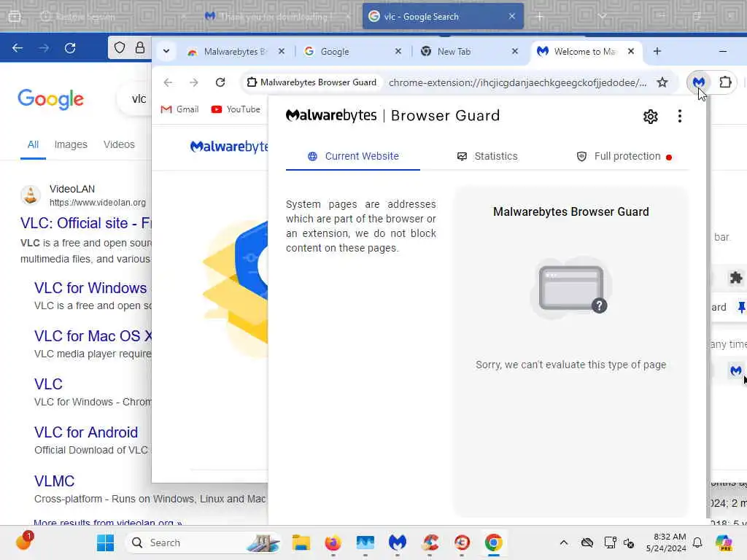This screenshot has width=747, height=560.
Task: Open Firefox list all tabs dropdown
Action: [602, 16]
